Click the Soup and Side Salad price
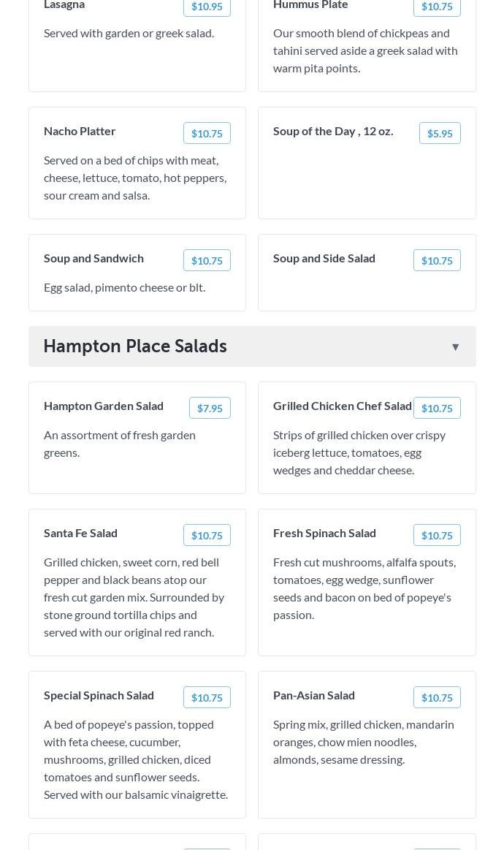The width and height of the screenshot is (504, 850). (437, 260)
